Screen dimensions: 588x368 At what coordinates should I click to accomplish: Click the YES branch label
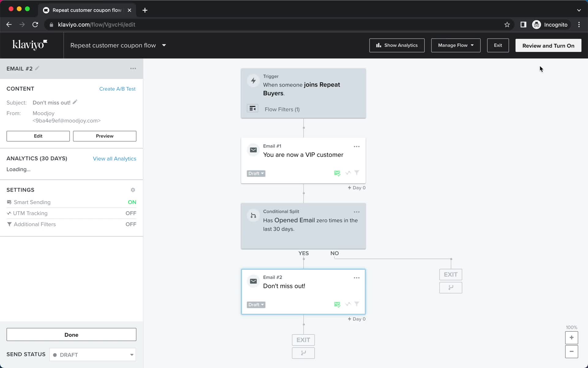(x=303, y=253)
